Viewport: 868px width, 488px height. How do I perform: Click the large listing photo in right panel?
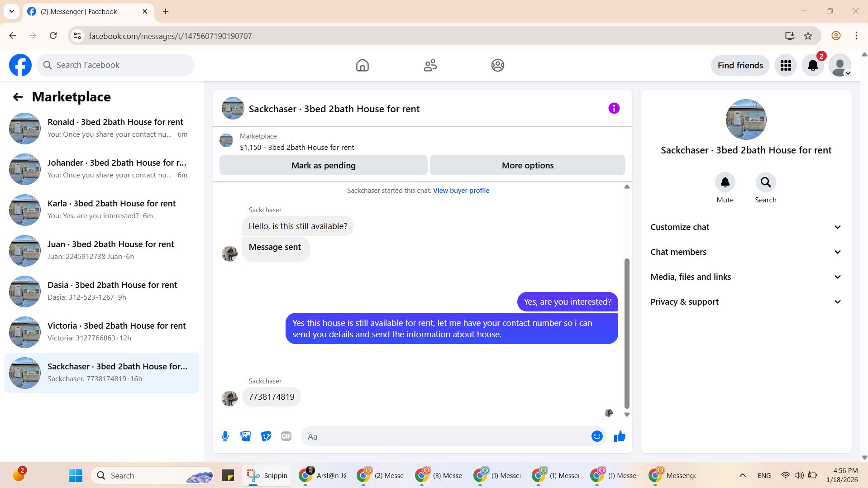[746, 120]
